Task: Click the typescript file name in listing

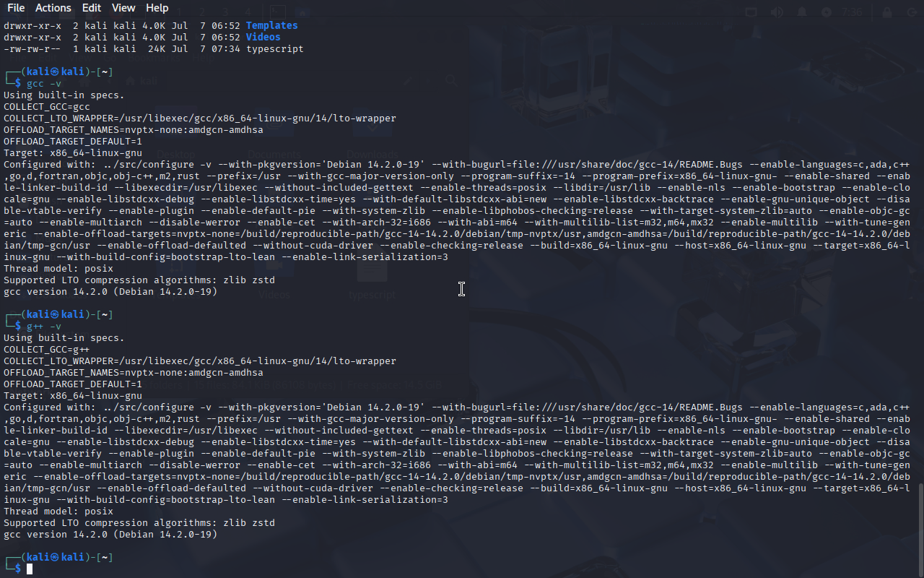Action: click(x=274, y=48)
